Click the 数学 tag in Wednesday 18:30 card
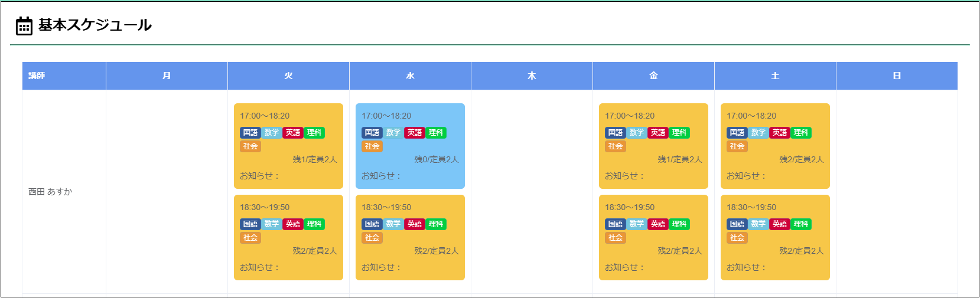 (x=393, y=224)
